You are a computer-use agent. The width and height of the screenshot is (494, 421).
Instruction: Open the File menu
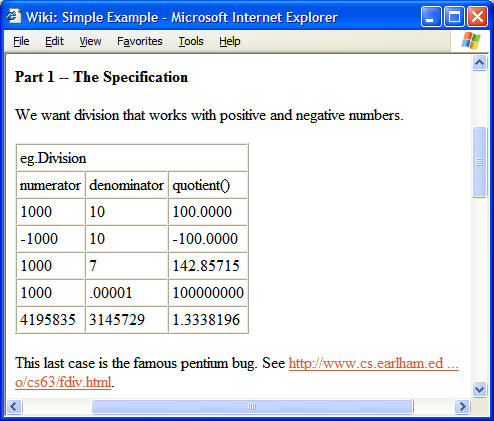point(21,41)
